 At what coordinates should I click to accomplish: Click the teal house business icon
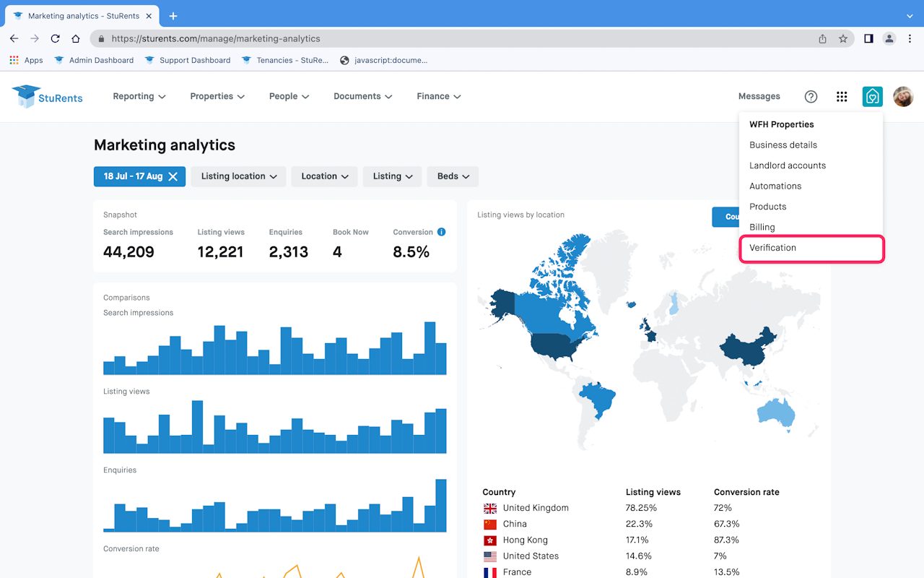(872, 97)
